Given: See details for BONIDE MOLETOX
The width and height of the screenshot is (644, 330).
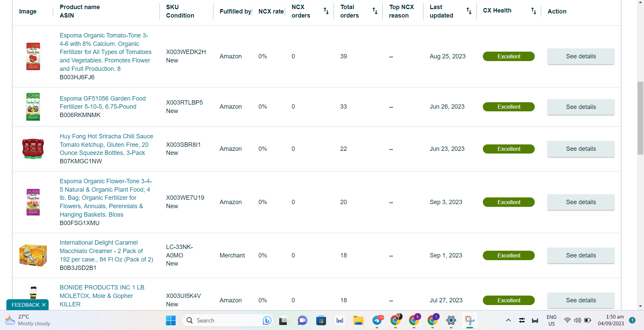Looking at the screenshot, I should click(x=581, y=300).
